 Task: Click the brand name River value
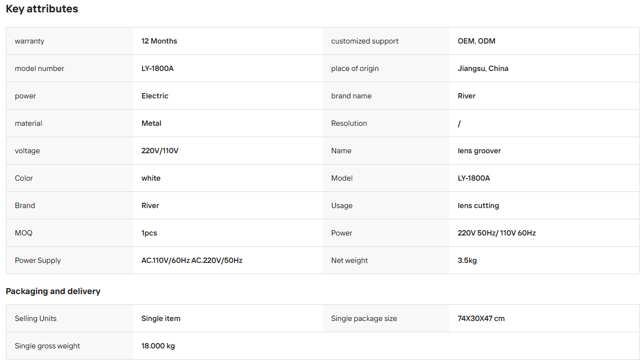tap(466, 96)
